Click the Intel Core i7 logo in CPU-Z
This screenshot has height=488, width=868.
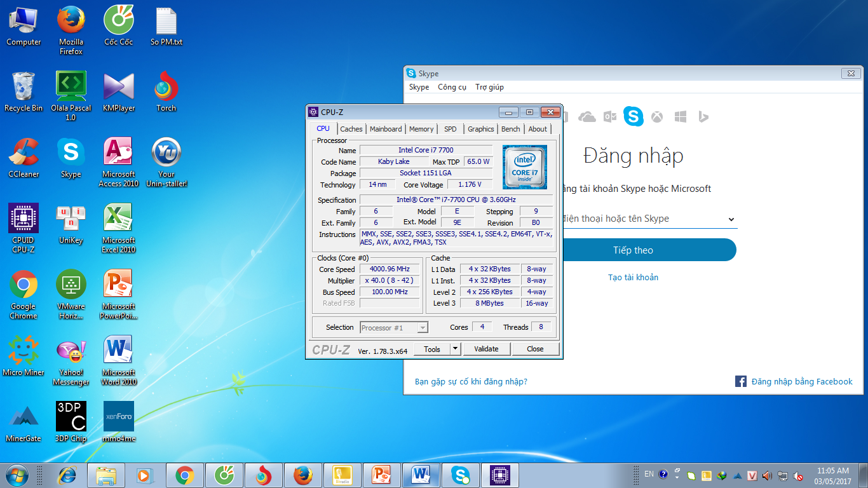point(525,167)
